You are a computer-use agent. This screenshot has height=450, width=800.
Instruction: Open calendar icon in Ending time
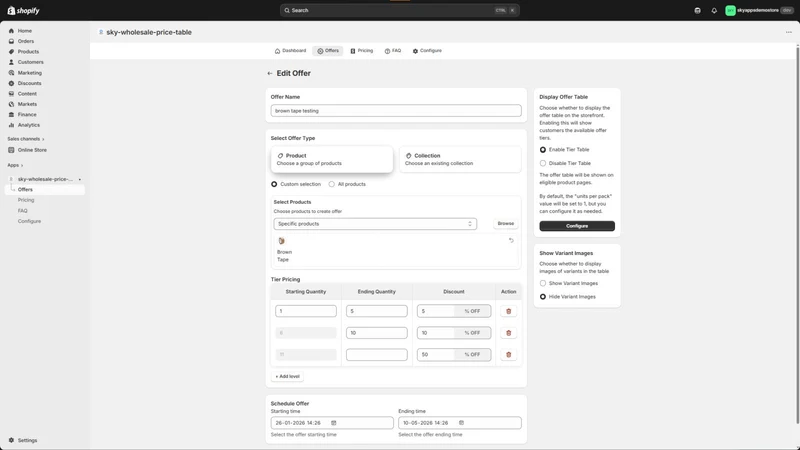(x=461, y=423)
